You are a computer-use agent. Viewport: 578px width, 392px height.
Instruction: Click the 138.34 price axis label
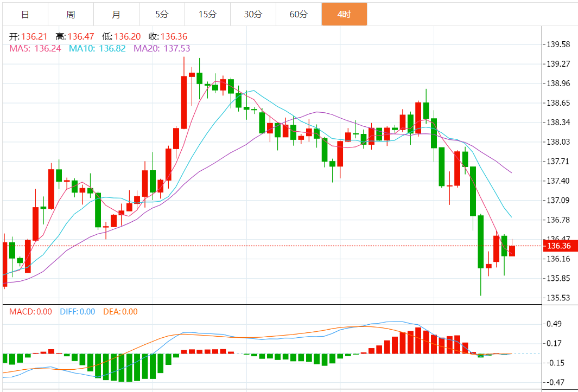pyautogui.click(x=558, y=123)
